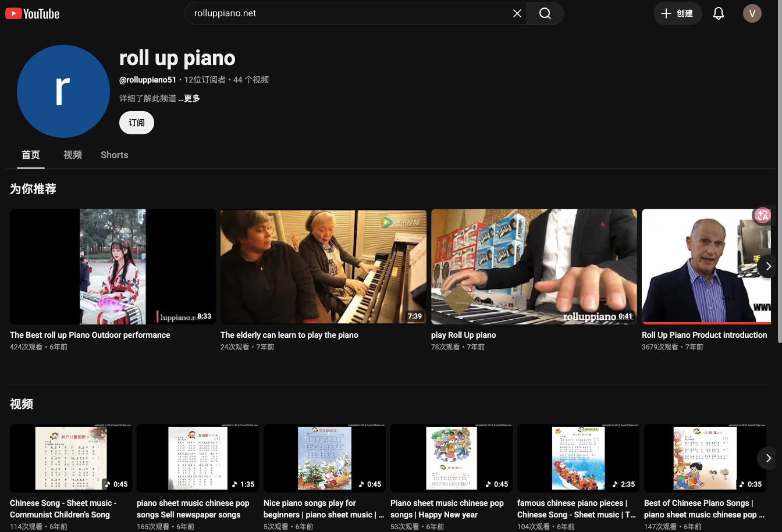Open famous chinese piano pieces thumbnail
The height and width of the screenshot is (532, 782).
click(x=578, y=458)
